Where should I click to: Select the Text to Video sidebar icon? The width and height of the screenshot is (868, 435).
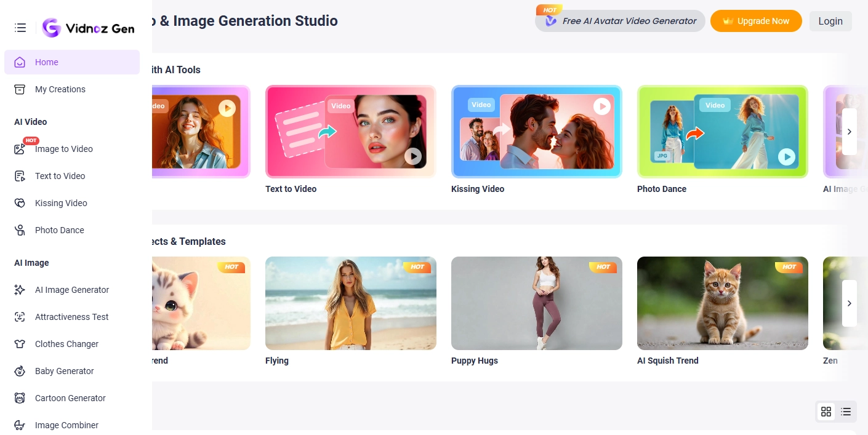click(x=20, y=176)
